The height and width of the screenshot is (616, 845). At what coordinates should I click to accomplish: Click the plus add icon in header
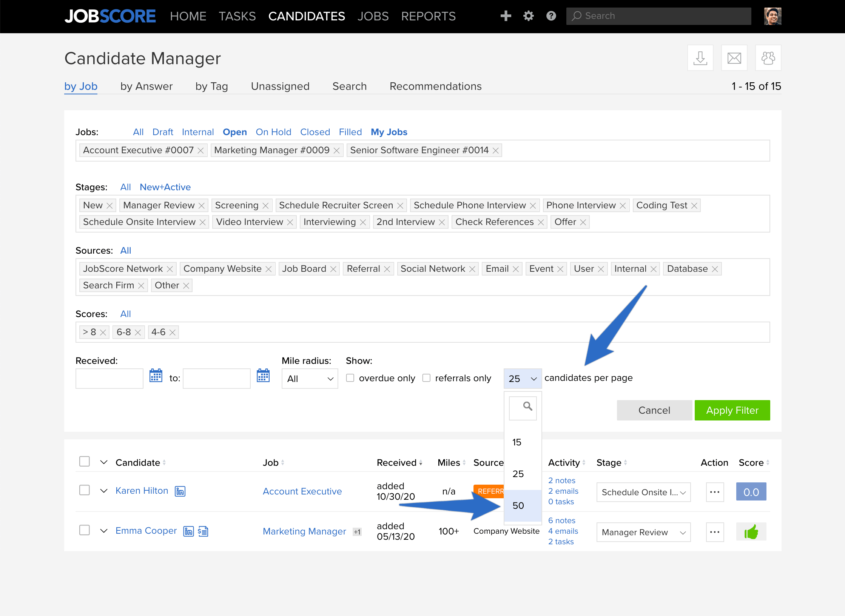coord(506,16)
